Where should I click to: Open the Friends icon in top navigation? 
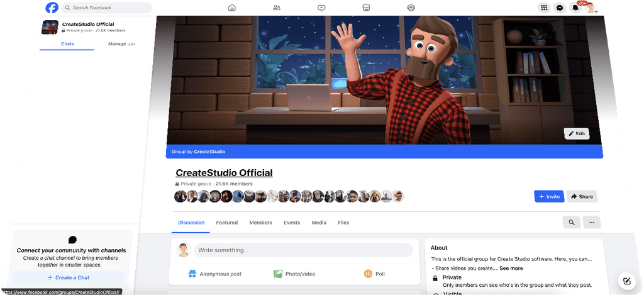click(x=277, y=8)
